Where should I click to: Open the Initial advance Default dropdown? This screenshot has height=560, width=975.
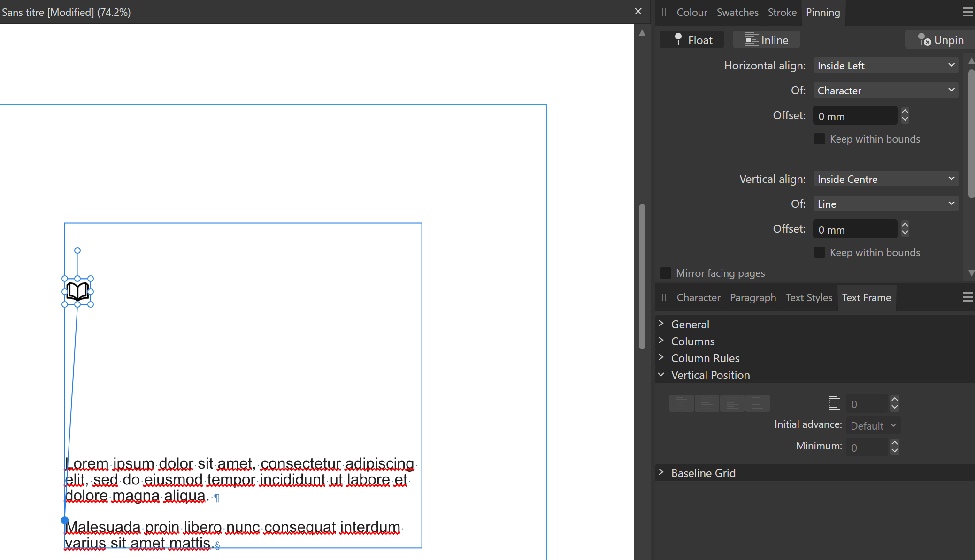(x=874, y=425)
